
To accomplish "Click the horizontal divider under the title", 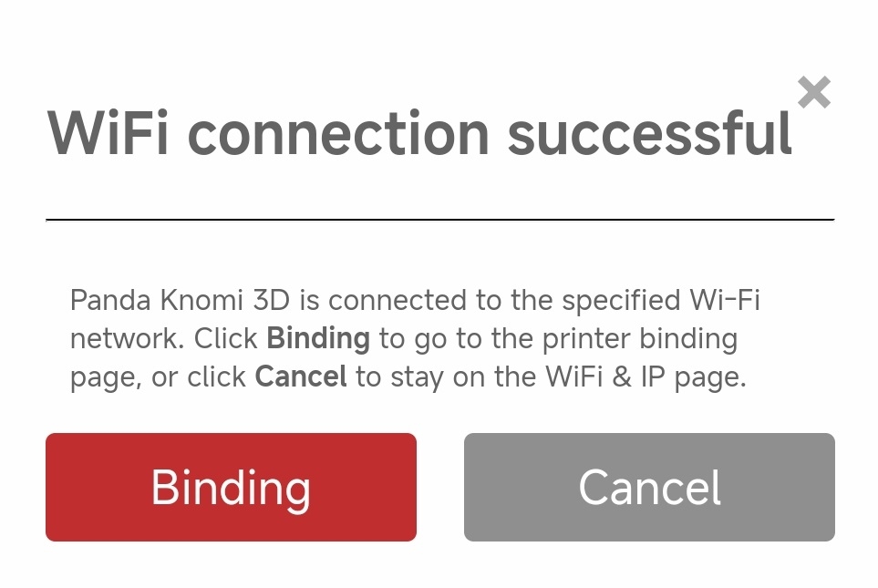I will 439,220.
